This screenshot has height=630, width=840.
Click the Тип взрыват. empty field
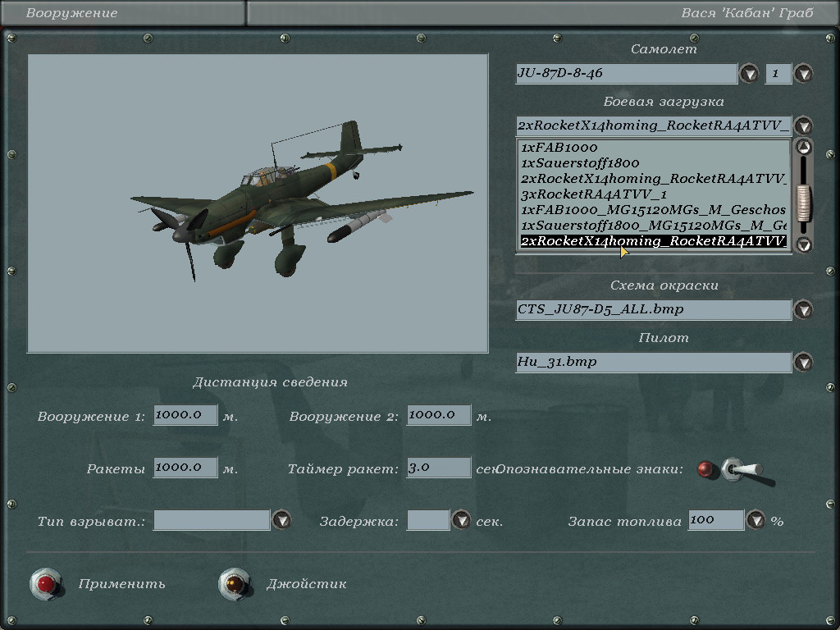pos(212,520)
